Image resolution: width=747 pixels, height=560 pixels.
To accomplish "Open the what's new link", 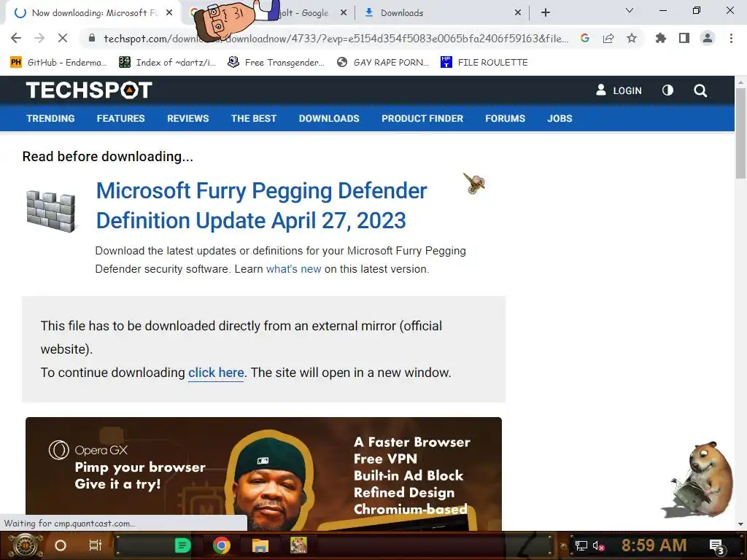I will click(x=293, y=269).
